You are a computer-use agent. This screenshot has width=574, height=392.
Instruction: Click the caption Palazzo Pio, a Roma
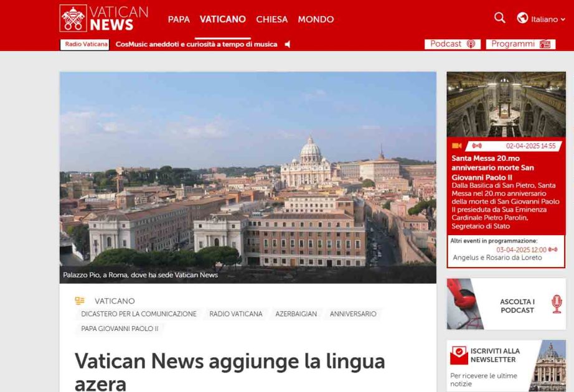[x=140, y=275]
